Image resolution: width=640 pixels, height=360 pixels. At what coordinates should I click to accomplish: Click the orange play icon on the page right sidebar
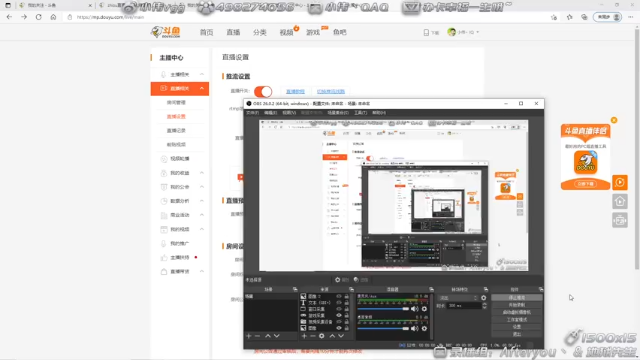click(x=620, y=182)
